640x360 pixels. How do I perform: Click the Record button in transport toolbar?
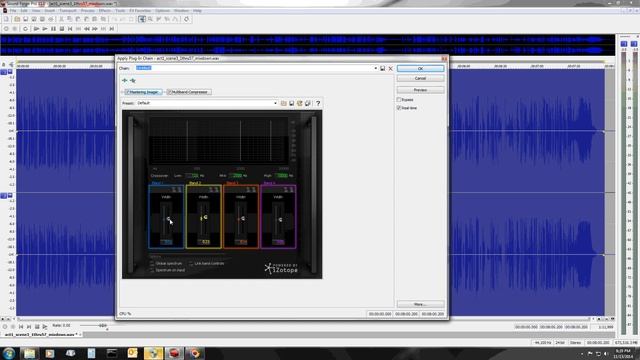pos(6,29)
